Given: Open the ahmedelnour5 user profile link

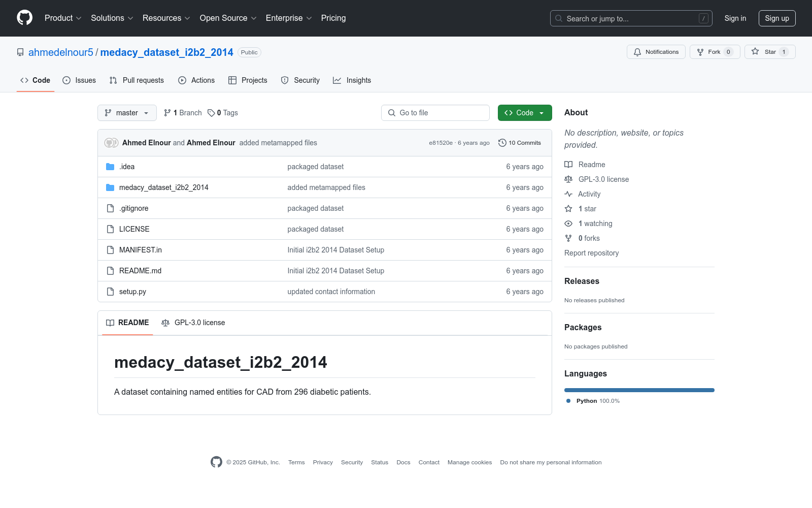Looking at the screenshot, I should 61,52.
